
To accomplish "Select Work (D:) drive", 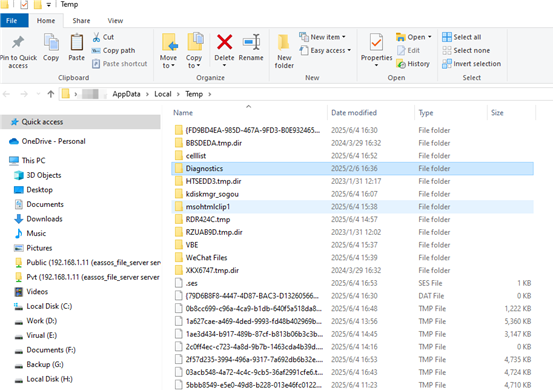I will (35, 321).
